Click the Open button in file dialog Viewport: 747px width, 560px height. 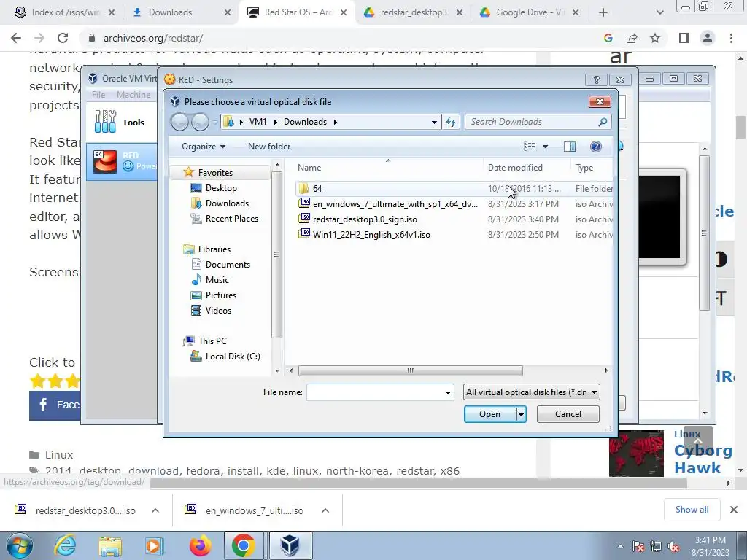490,414
